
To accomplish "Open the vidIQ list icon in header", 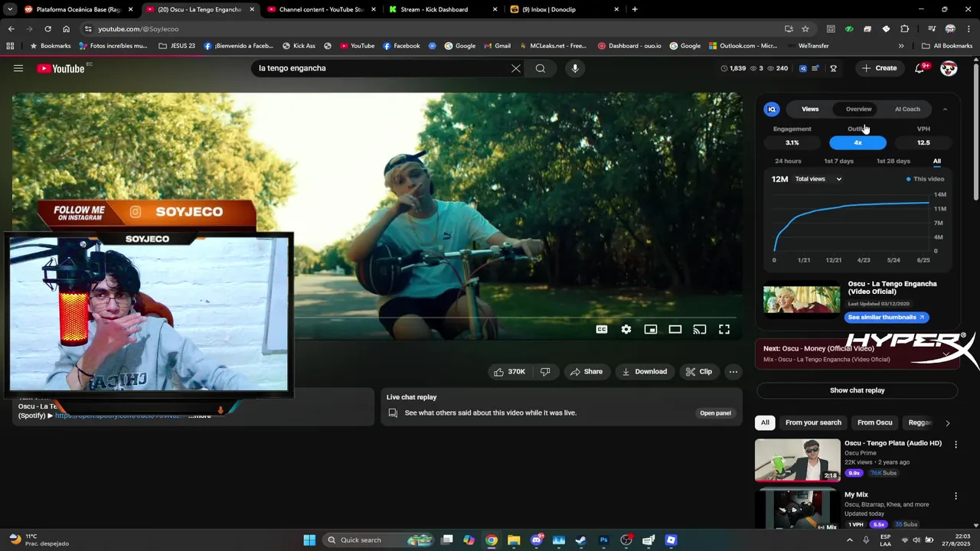I will [816, 68].
